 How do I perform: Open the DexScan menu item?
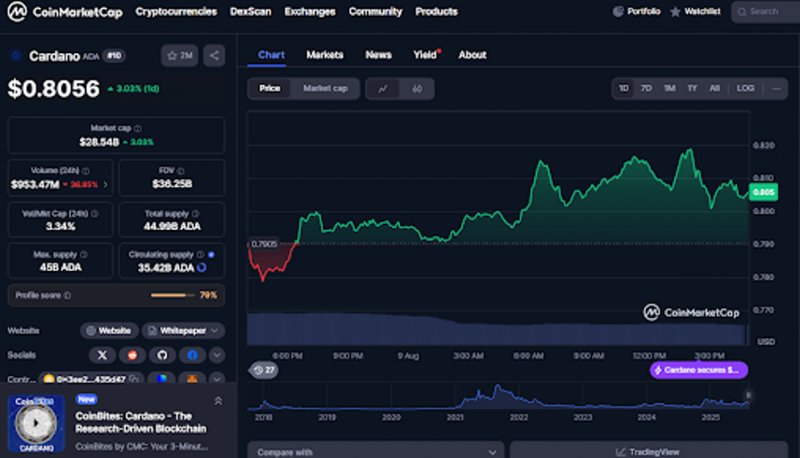point(251,12)
